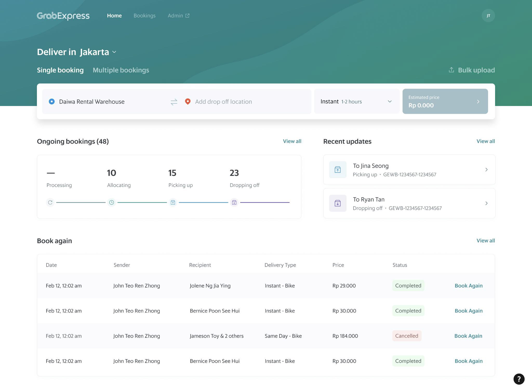
Task: Click the Picking up box icon on tracker
Action: (173, 202)
